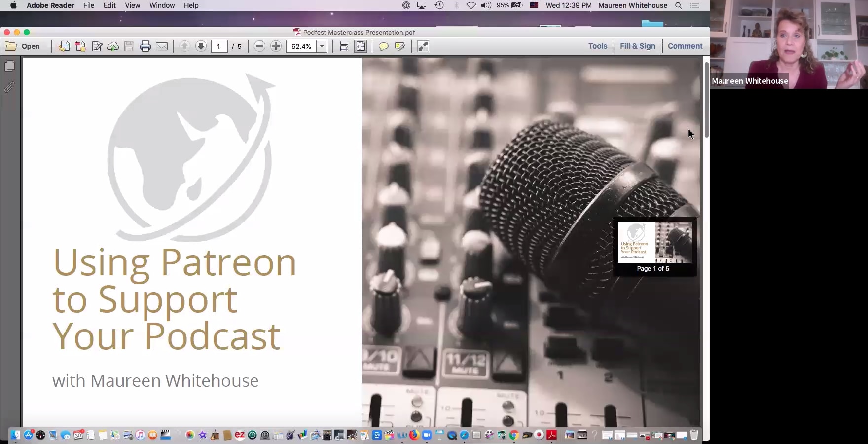Click the page number input field
Image resolution: width=868 pixels, height=444 pixels.
219,46
